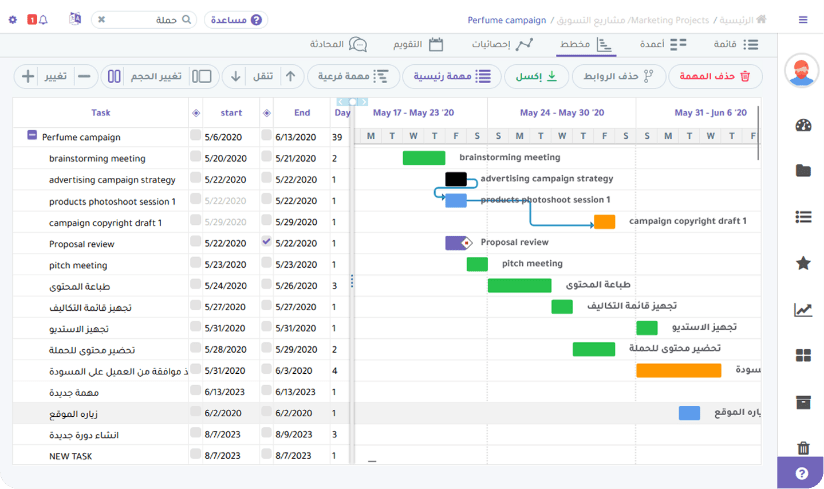
Task: Click the search magnifier icon
Action: (x=187, y=19)
